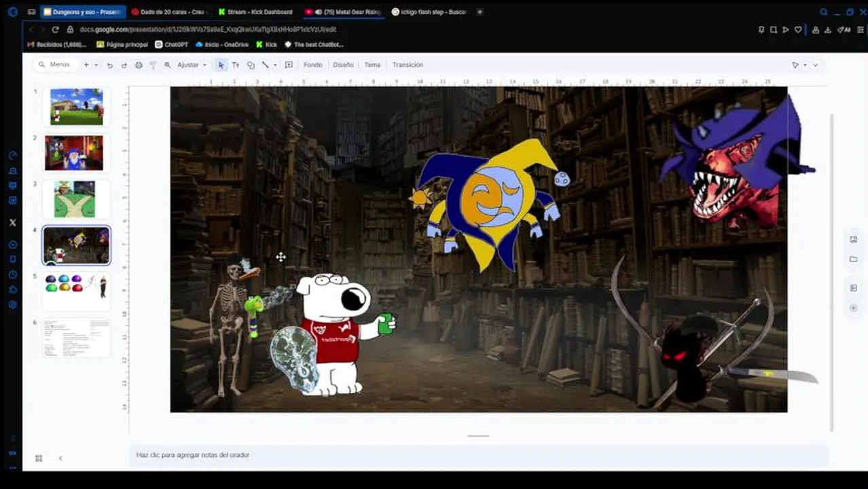Viewport: 868px width, 489px height.
Task: Open The best ChatBot bookmark
Action: point(314,45)
